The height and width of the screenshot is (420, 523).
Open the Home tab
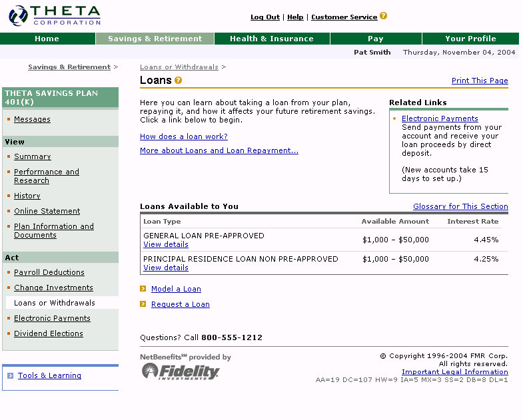pos(47,39)
